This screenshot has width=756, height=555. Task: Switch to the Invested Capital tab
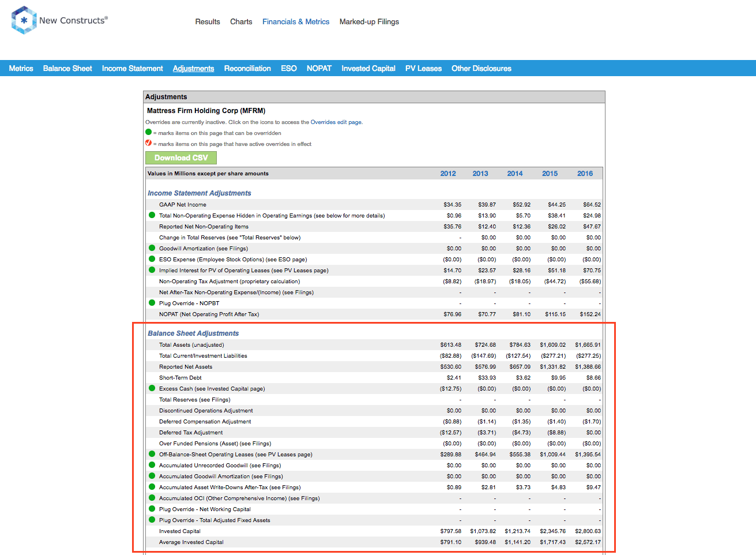[x=368, y=68]
